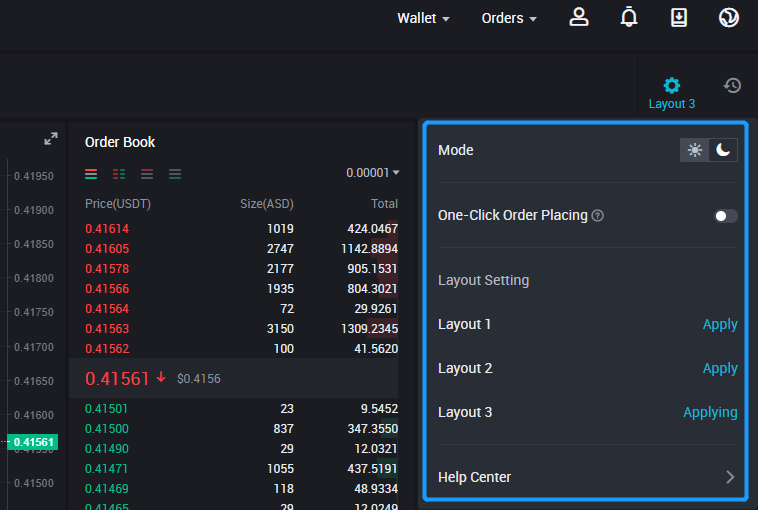Image resolution: width=758 pixels, height=510 pixels.
Task: Click the Layout 3 settings gear icon
Action: [671, 86]
